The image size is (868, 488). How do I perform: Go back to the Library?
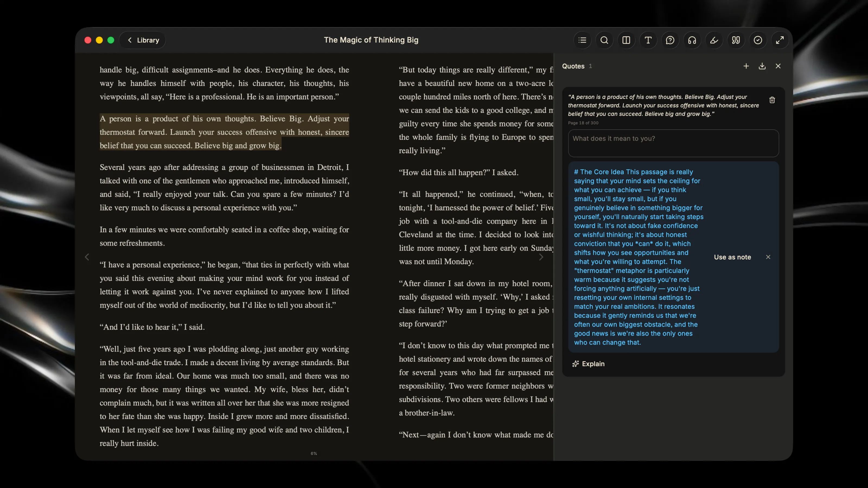point(143,40)
